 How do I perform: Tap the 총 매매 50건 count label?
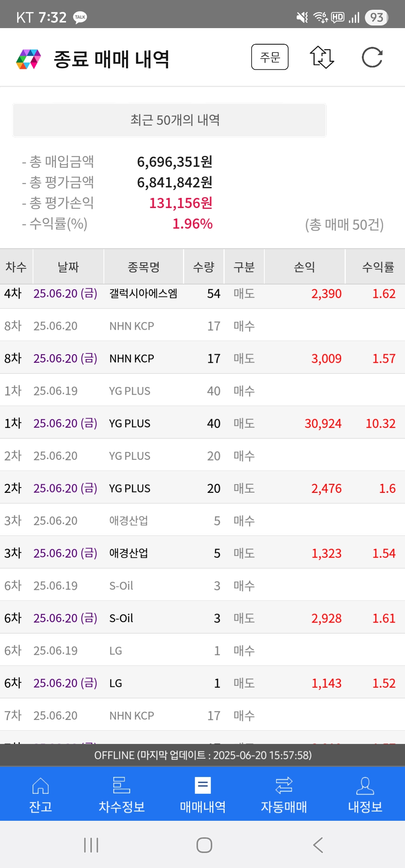tap(344, 225)
